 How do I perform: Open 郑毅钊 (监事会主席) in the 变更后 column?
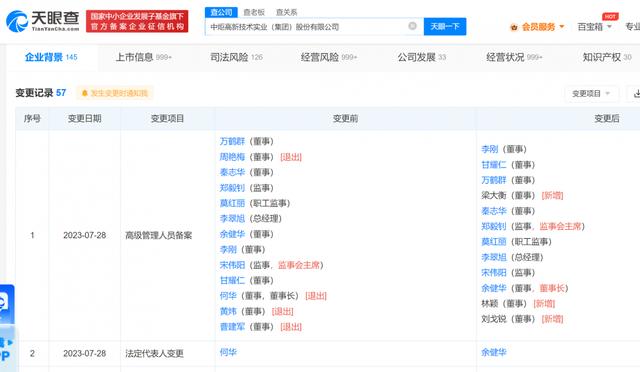(x=494, y=226)
